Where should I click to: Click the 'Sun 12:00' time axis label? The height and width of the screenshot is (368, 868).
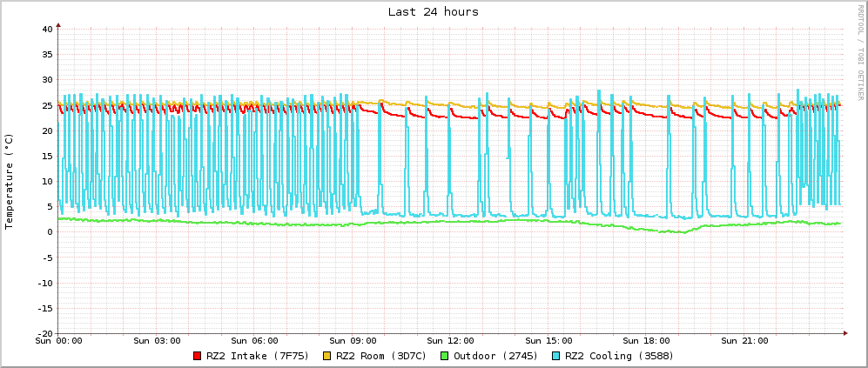pos(452,341)
